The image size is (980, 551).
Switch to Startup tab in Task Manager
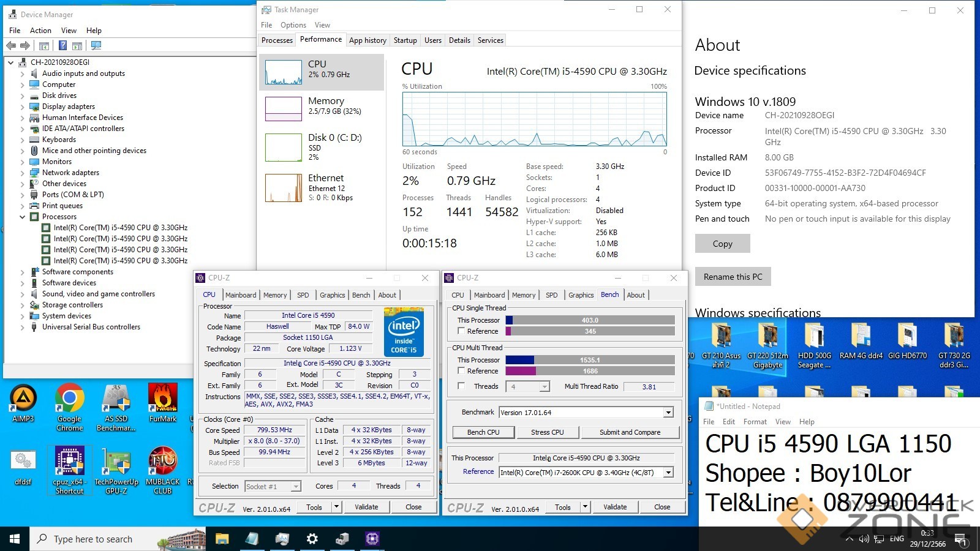tap(405, 40)
